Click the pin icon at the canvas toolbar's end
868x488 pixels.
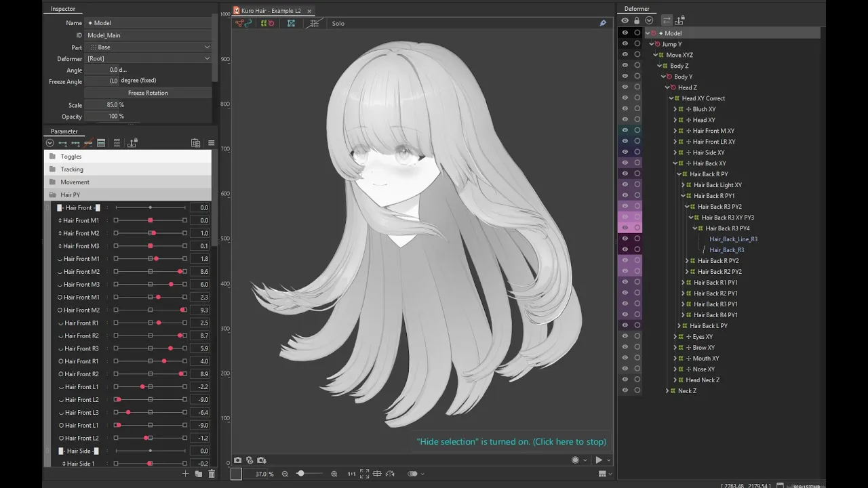click(x=603, y=23)
